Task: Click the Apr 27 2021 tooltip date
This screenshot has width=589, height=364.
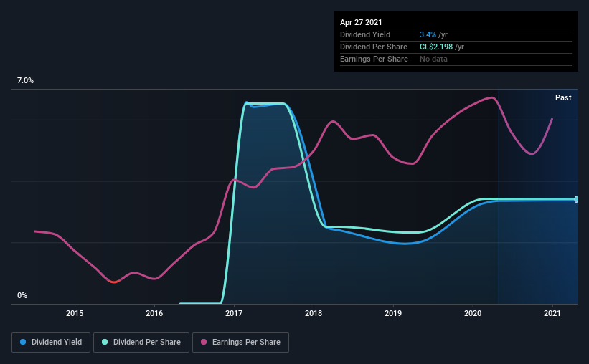Action: 361,22
